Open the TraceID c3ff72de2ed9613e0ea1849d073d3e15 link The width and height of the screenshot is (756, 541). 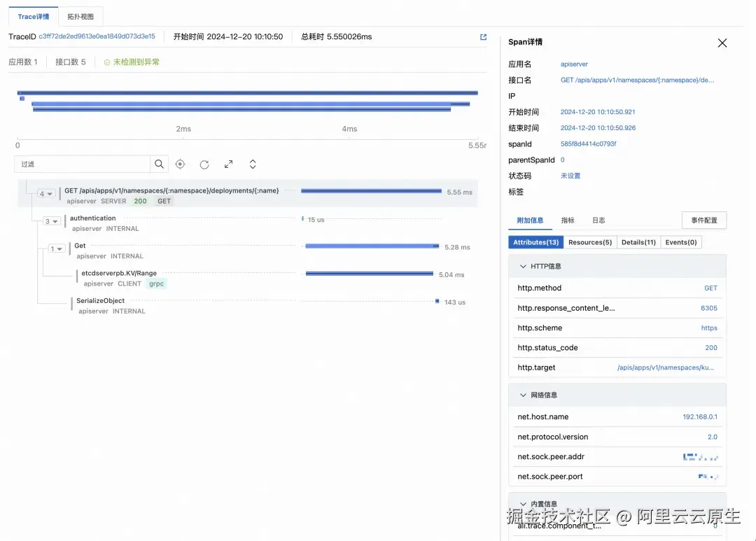pos(97,36)
